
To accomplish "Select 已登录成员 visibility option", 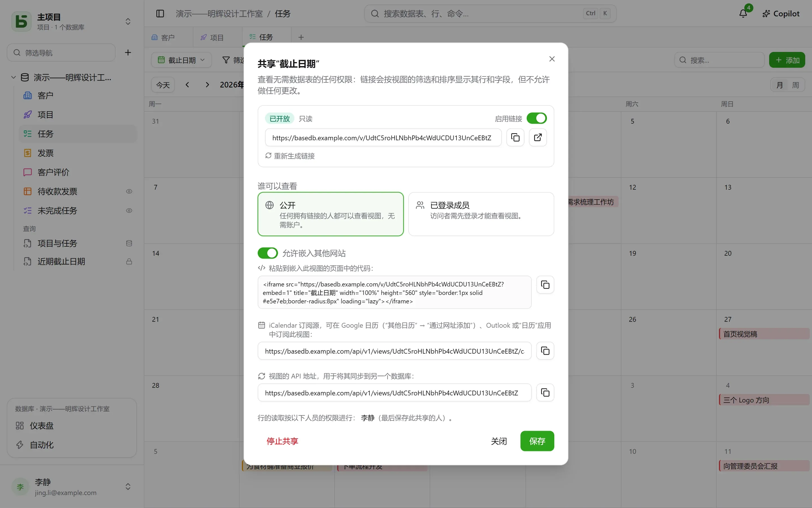I will pyautogui.click(x=481, y=214).
